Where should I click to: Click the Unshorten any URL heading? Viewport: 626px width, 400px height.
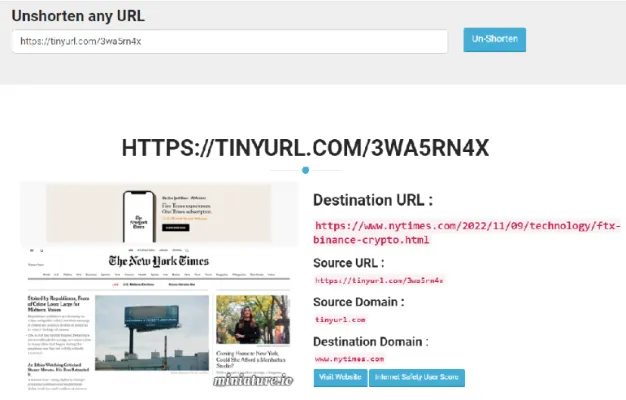(x=78, y=16)
